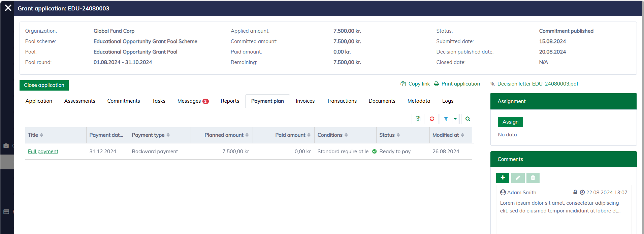This screenshot has height=234, width=644.
Task: Add a new comment with plus icon
Action: click(503, 178)
